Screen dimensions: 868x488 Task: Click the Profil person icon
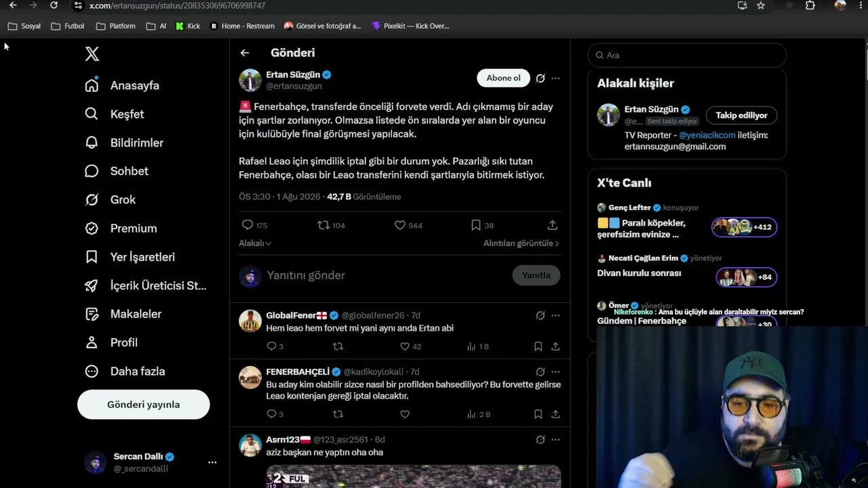click(x=92, y=342)
